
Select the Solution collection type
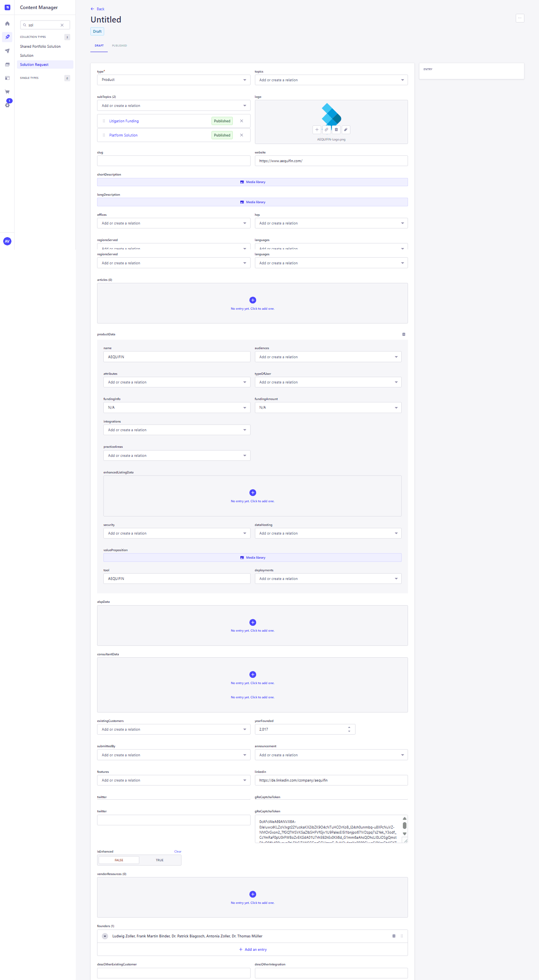pos(27,56)
